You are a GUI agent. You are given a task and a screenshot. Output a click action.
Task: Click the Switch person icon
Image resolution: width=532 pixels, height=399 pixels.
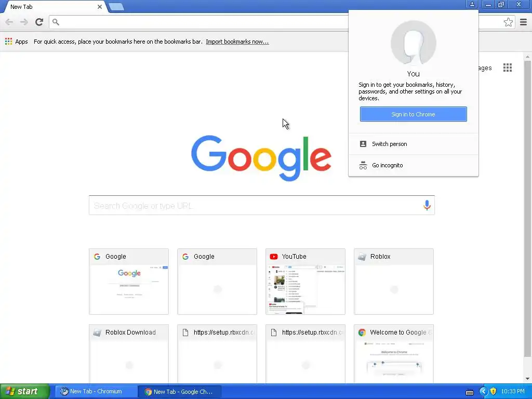tap(363, 144)
